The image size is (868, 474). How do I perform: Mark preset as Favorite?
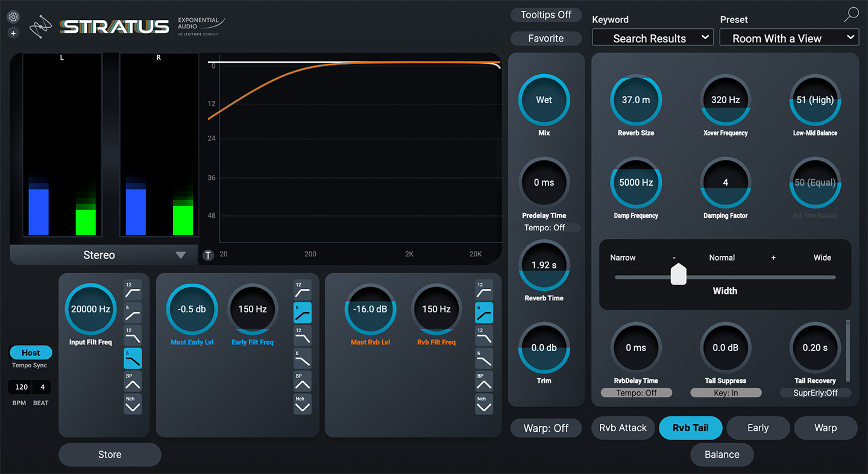546,39
